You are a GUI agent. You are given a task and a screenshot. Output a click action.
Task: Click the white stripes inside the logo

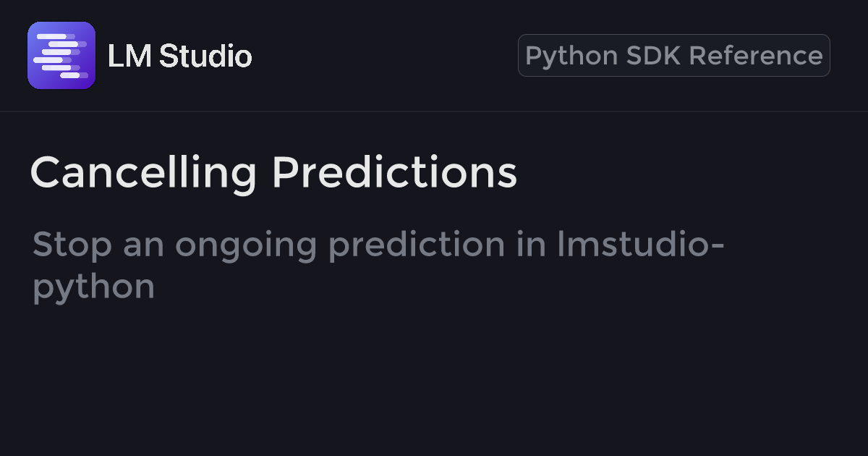pos(61,56)
